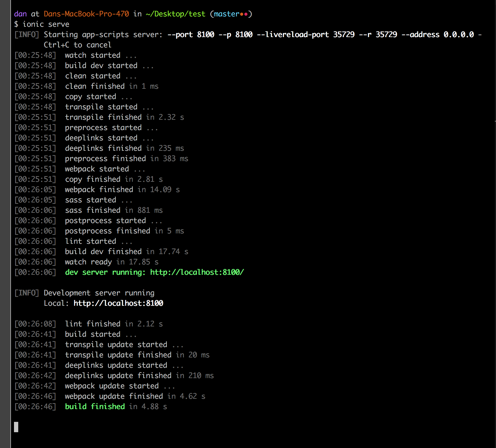Click the 'lint started' log line
496x448 pixels.
(x=98, y=241)
